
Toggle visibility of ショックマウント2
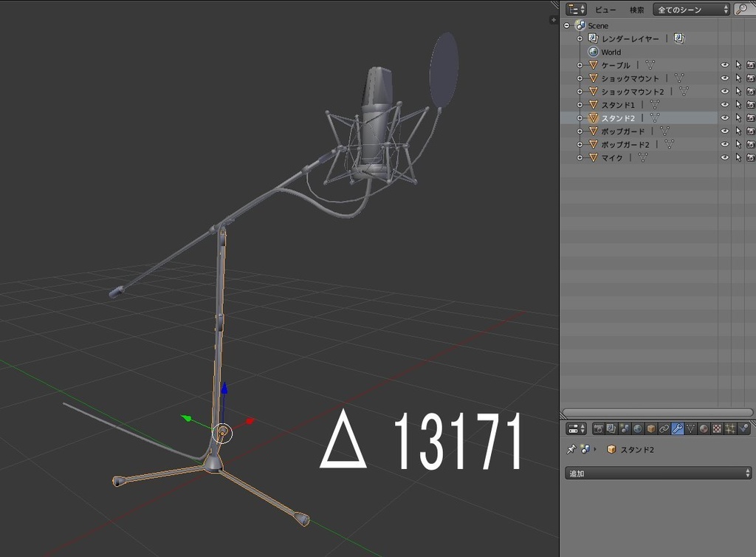pos(725,91)
